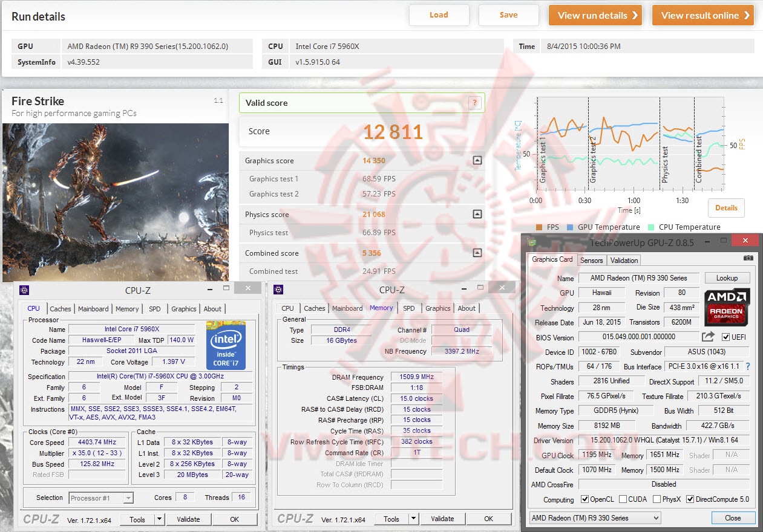Switch to the Validation tab in GPU-Z
This screenshot has height=532, width=763.
624,261
